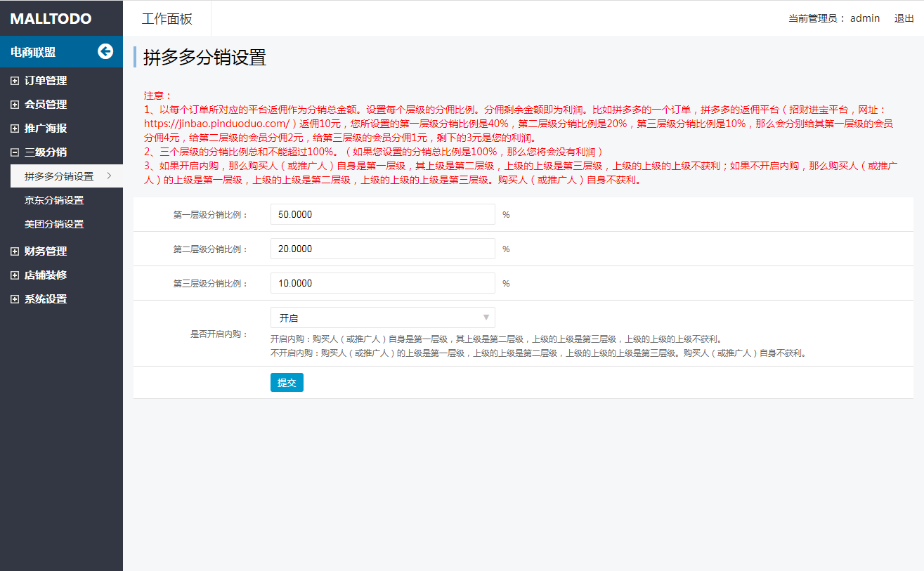Expand the 财务管理 plus icon
This screenshot has width=924, height=571.
15,251
